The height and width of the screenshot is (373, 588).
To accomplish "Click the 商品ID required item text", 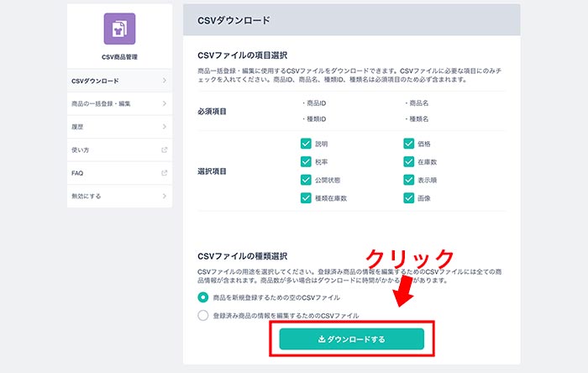I will 316,103.
